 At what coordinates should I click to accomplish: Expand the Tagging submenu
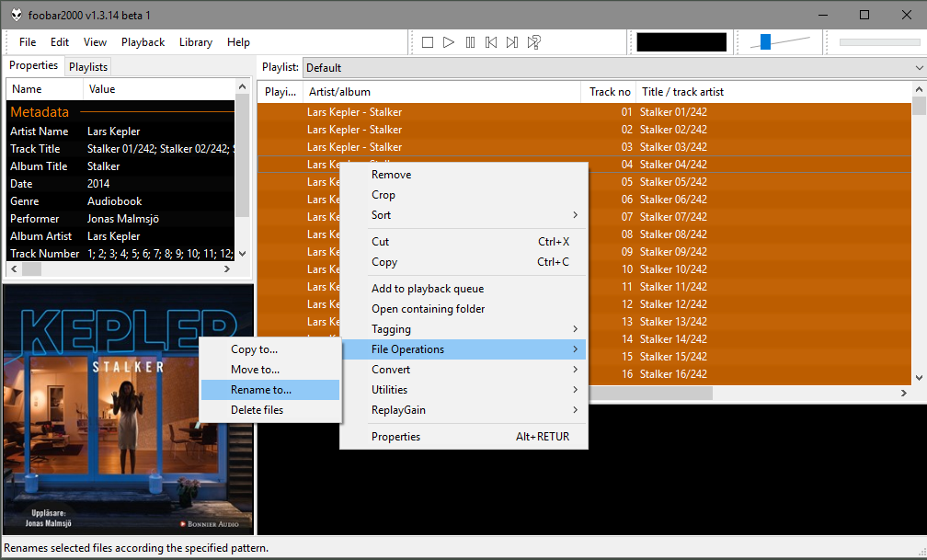pos(463,329)
